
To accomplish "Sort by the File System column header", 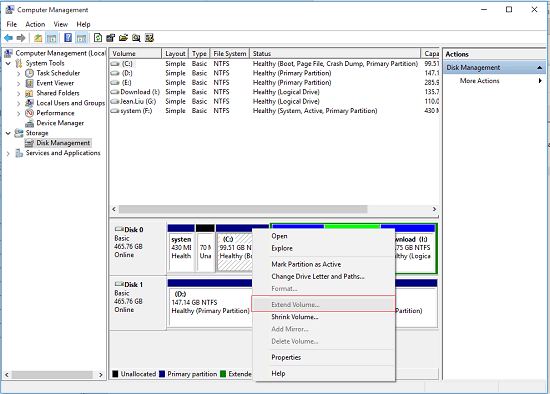I will (x=230, y=53).
